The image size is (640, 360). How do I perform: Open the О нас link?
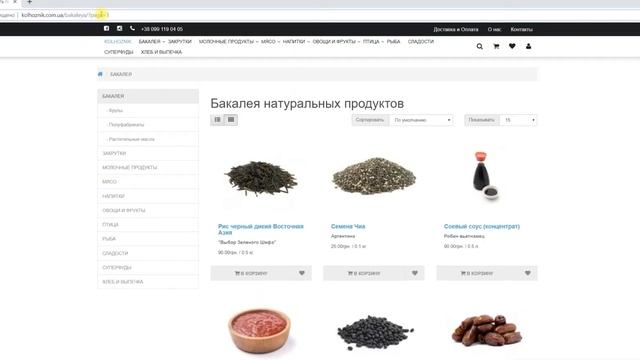point(494,29)
